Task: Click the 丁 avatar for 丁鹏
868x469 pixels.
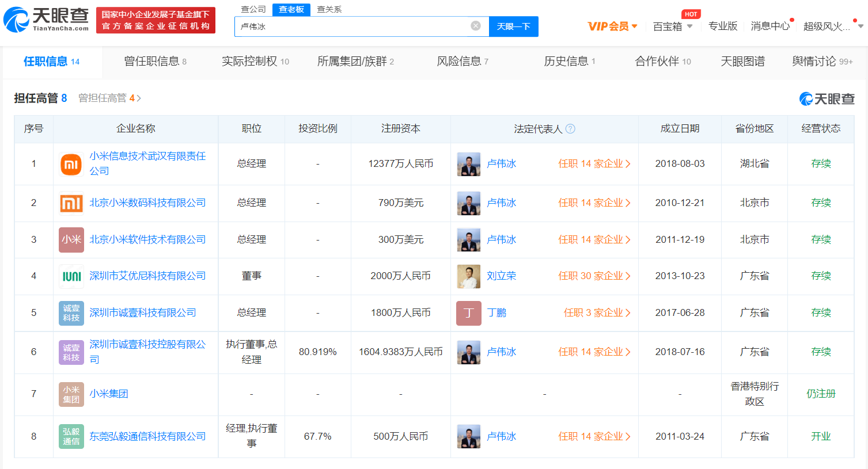Action: tap(469, 313)
